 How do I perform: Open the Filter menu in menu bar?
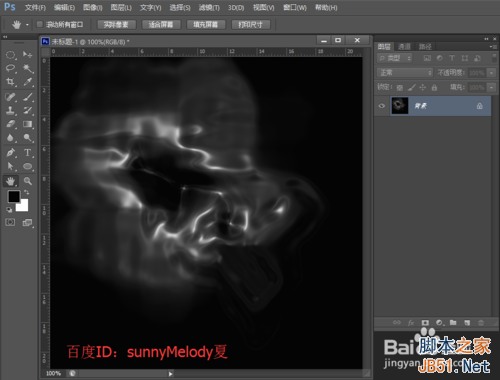pos(209,7)
